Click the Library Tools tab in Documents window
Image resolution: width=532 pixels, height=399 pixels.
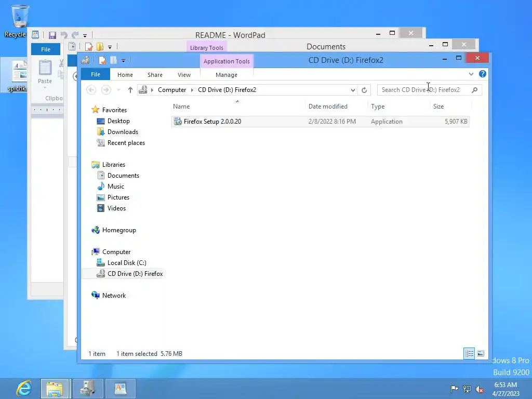206,47
